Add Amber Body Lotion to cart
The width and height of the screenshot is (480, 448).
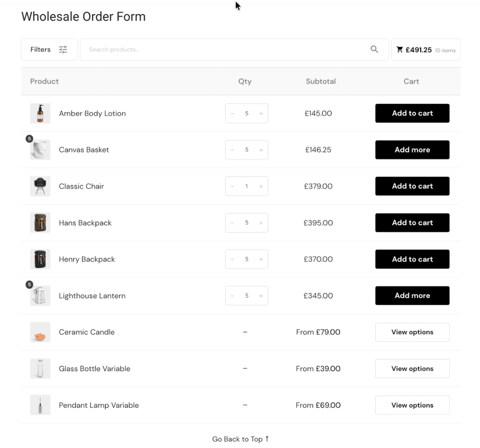[x=412, y=113]
